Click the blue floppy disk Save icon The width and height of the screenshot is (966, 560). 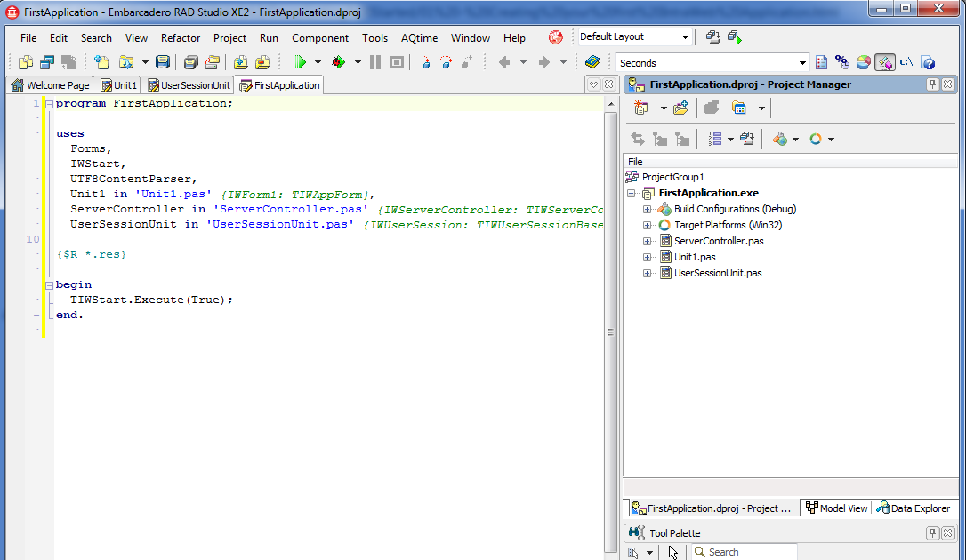click(162, 62)
